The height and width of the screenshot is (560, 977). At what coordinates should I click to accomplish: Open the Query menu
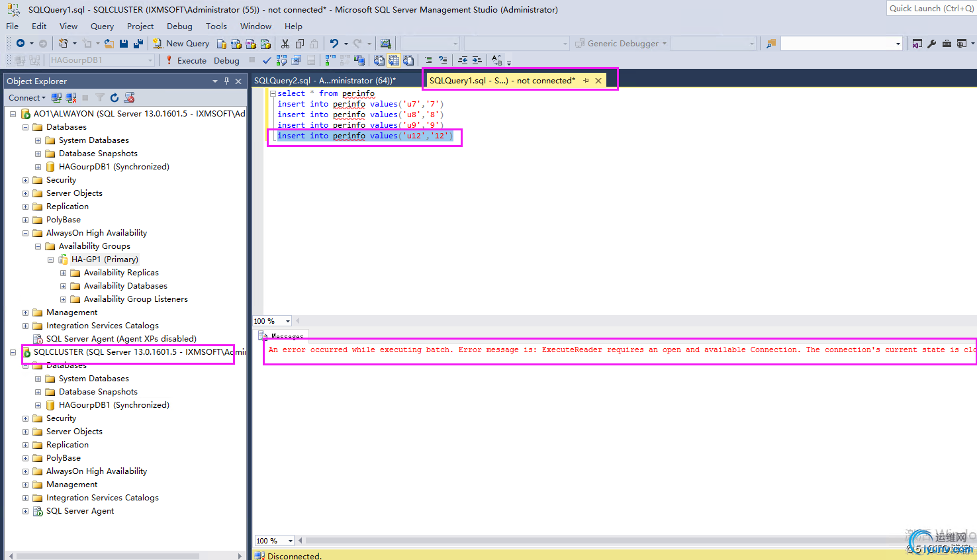click(x=102, y=26)
